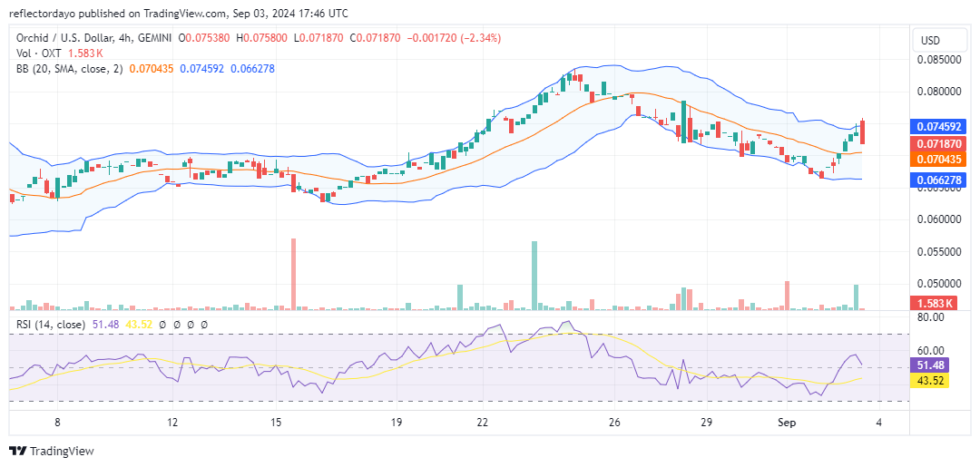
Task: Select the RSI (14, close) indicator label
Action: (x=51, y=325)
